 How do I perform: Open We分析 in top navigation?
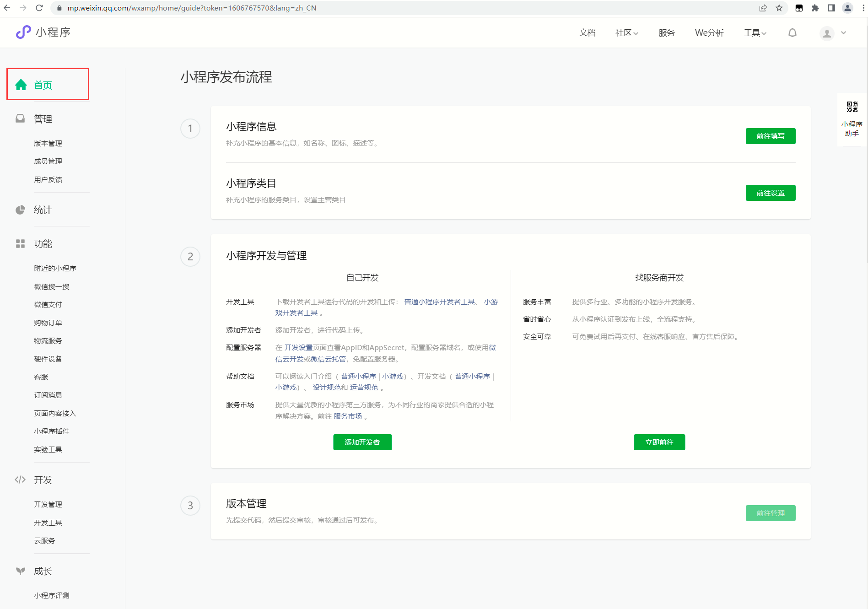[x=709, y=32]
